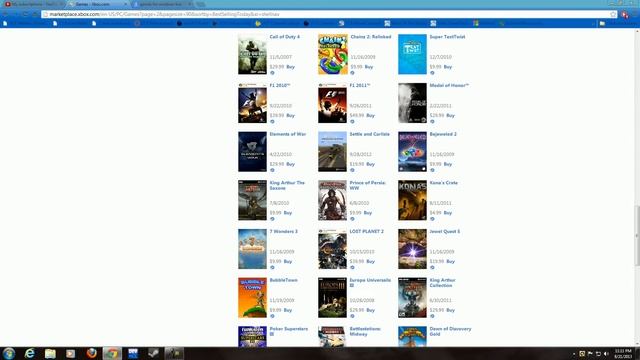Open the King Arthur The Saxons title link
Viewport: 640px width, 360px height.
[287, 185]
